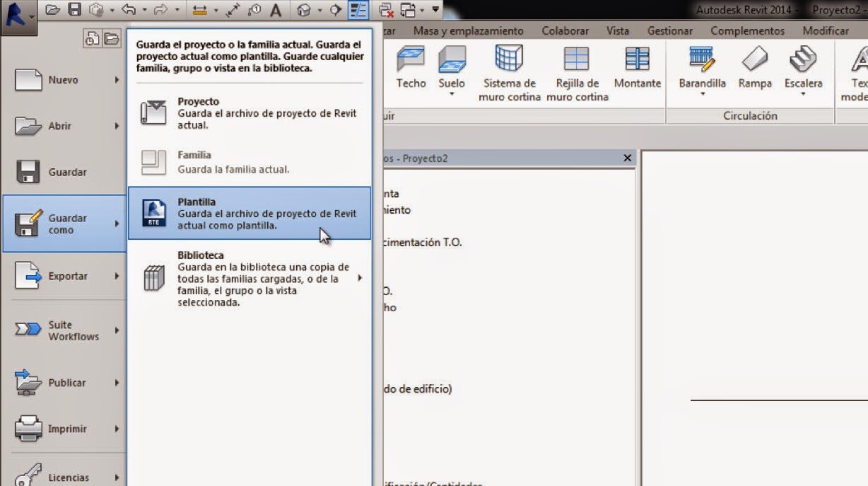The width and height of the screenshot is (868, 486).
Task: Switch to Masa y emplazamiento ribbon tab
Action: click(x=468, y=30)
